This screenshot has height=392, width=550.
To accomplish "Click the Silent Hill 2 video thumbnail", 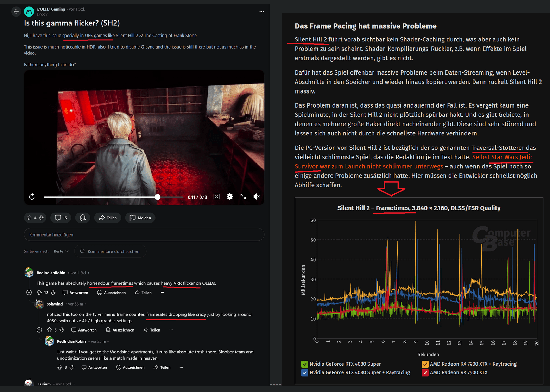I will point(144,137).
